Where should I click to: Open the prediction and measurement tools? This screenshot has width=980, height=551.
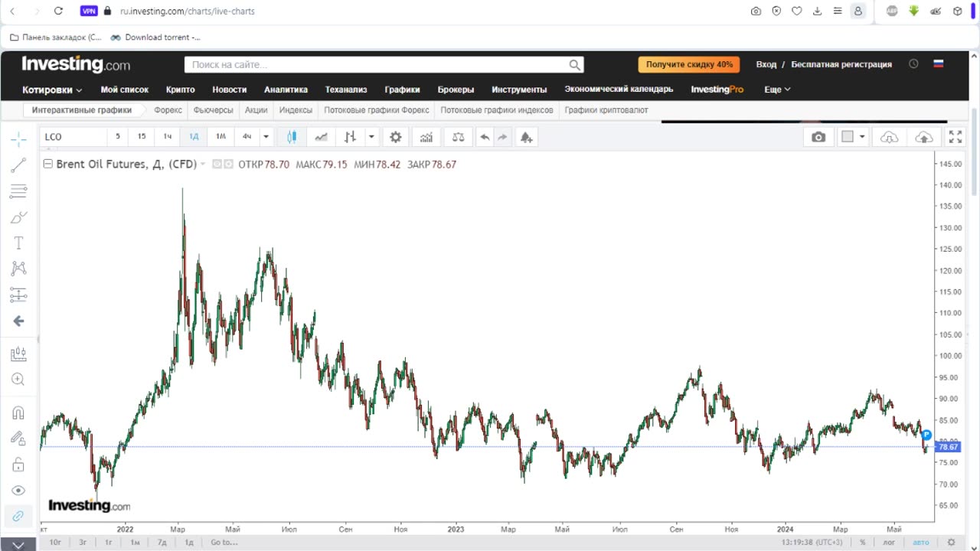click(18, 295)
